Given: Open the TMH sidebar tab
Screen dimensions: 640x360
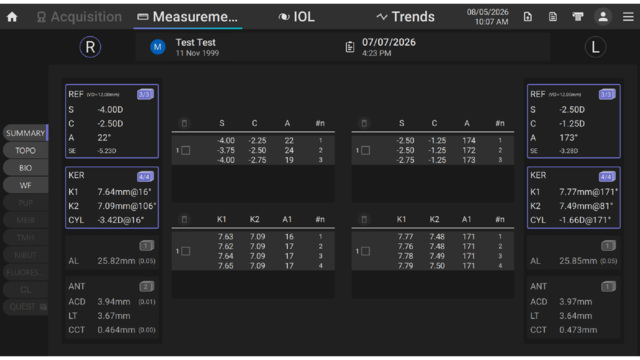Looking at the screenshot, I should click(25, 238).
